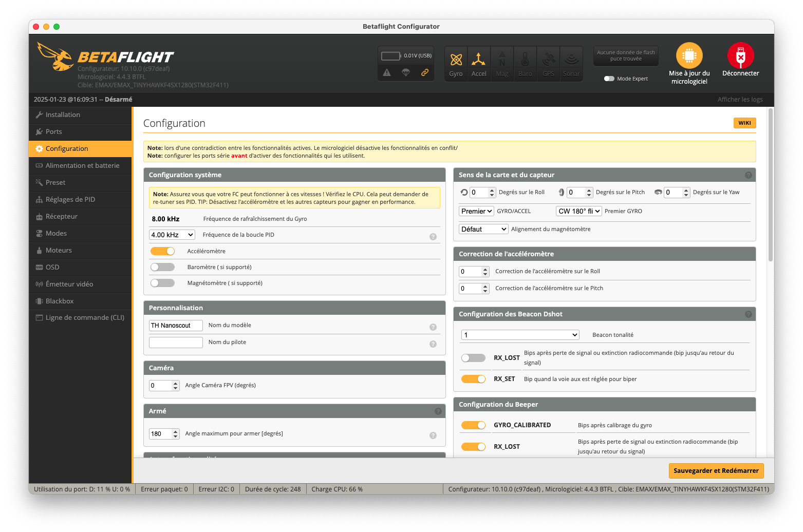The image size is (803, 532).
Task: Open help icon in Armé header
Action: point(438,411)
